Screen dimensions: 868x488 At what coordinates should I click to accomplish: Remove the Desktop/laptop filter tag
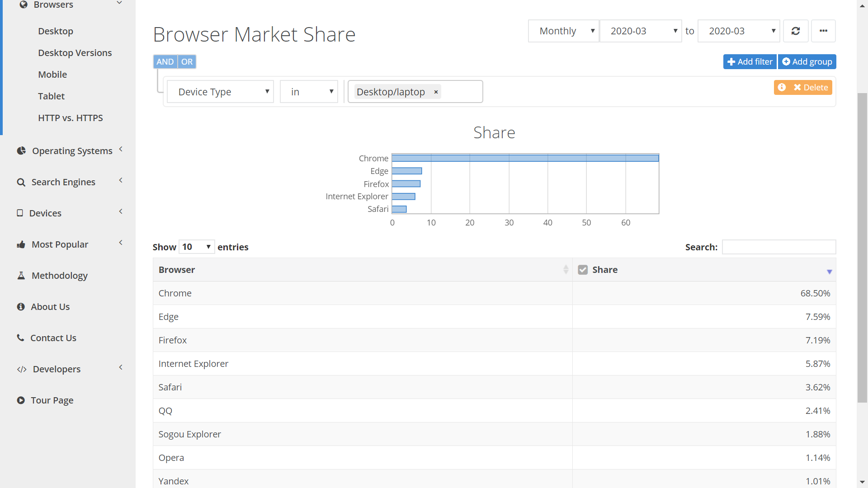point(436,92)
